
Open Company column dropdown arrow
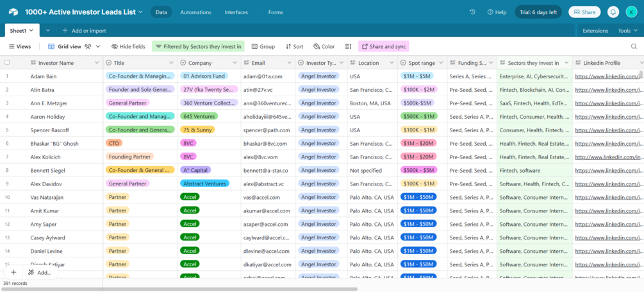[235, 63]
